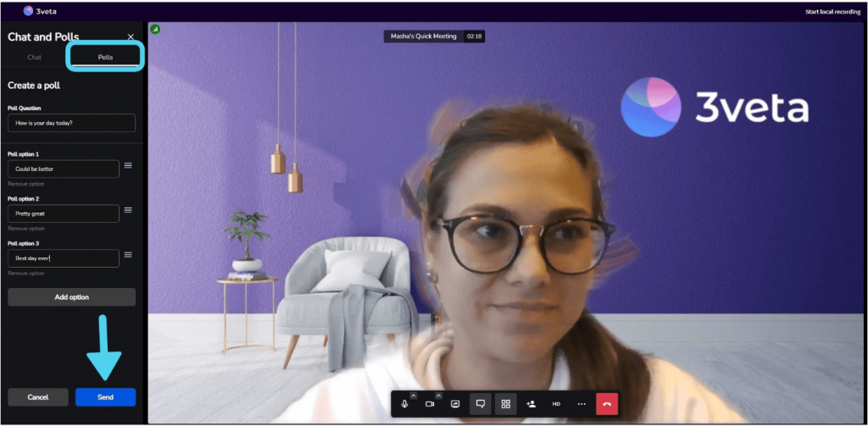Mute the microphone in the call toolbar
Image resolution: width=868 pixels, height=426 pixels.
click(404, 405)
